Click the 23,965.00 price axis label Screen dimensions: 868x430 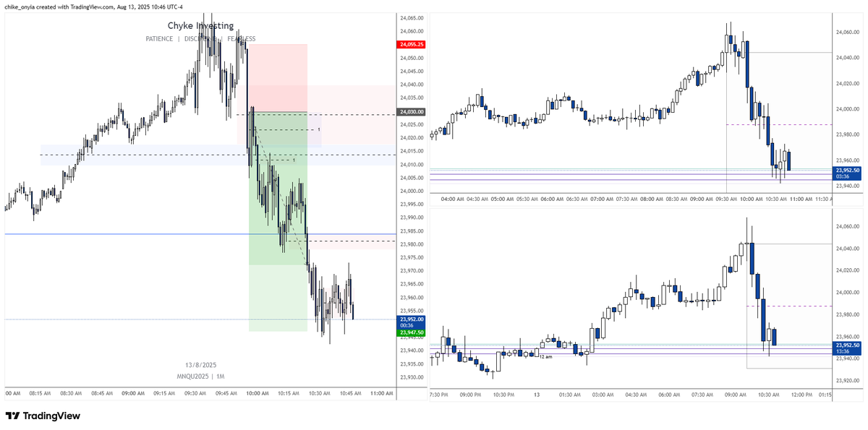(x=411, y=284)
